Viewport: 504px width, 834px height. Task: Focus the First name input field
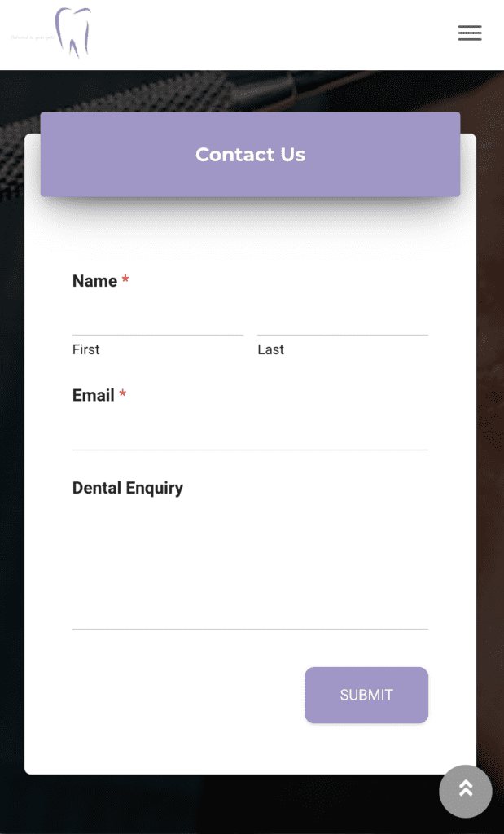coord(157,318)
